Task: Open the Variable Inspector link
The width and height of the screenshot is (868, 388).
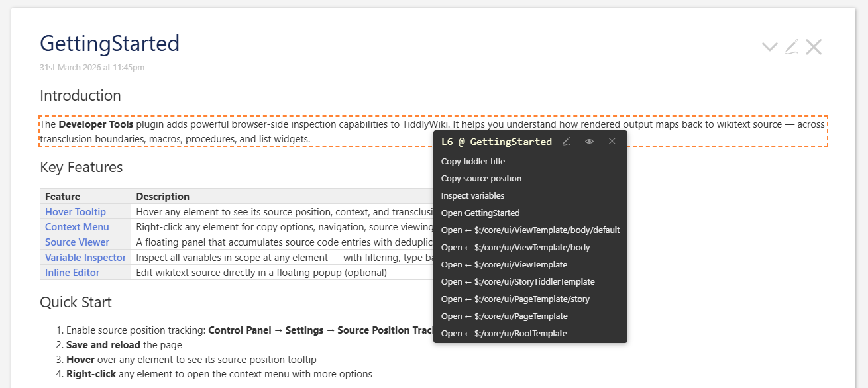Action: [x=85, y=258]
